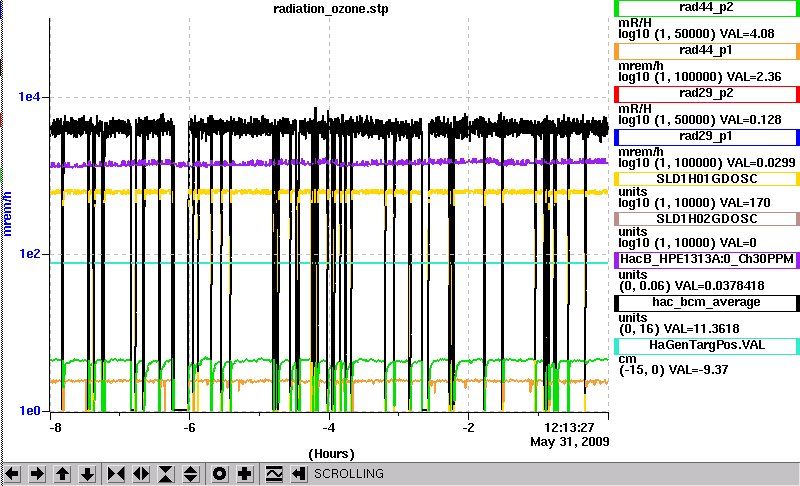Click the rad29_p2 value VAL=0.128
Screen dimensions: 800x486
tap(751, 120)
